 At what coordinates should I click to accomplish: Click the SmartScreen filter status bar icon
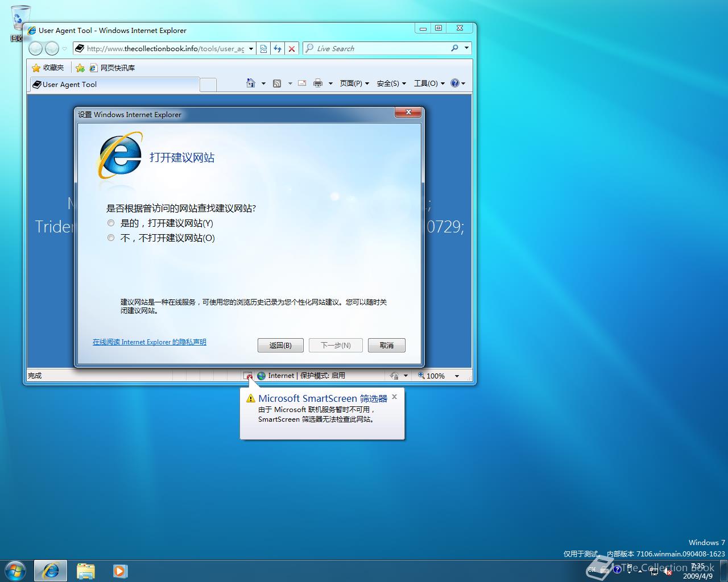(x=248, y=376)
